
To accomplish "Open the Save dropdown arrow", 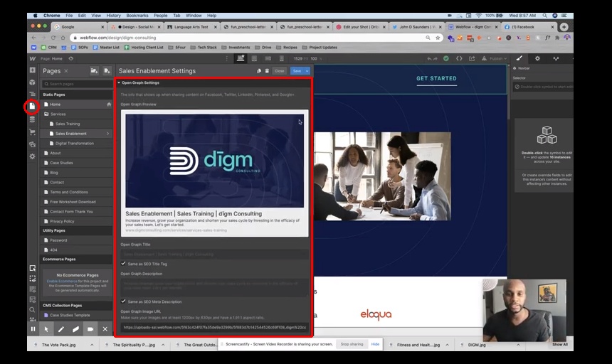I will (x=307, y=71).
